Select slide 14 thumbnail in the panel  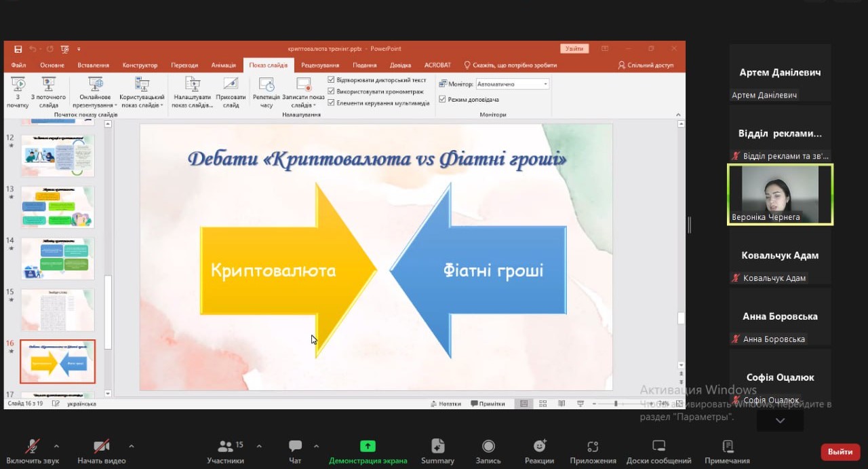(x=58, y=258)
